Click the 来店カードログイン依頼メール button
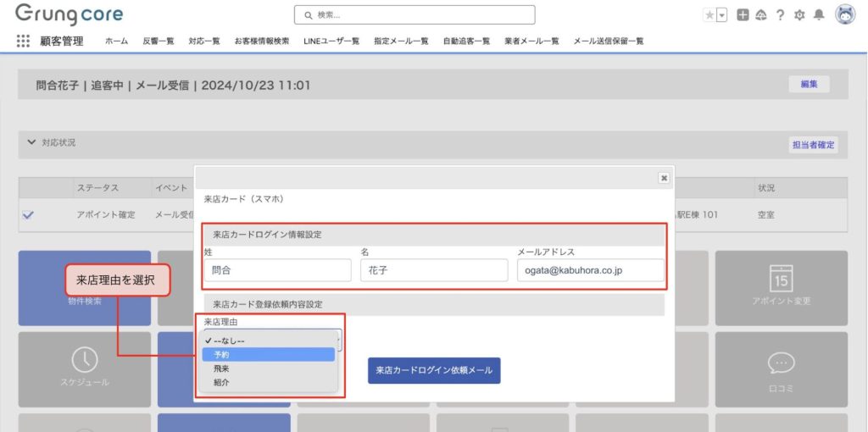 click(x=434, y=371)
